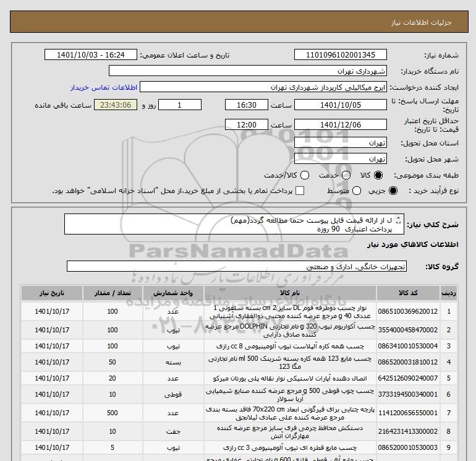The height and width of the screenshot is (461, 476).
Task: Click the buyer organization field شهرداری تهران
Action: pos(248,71)
